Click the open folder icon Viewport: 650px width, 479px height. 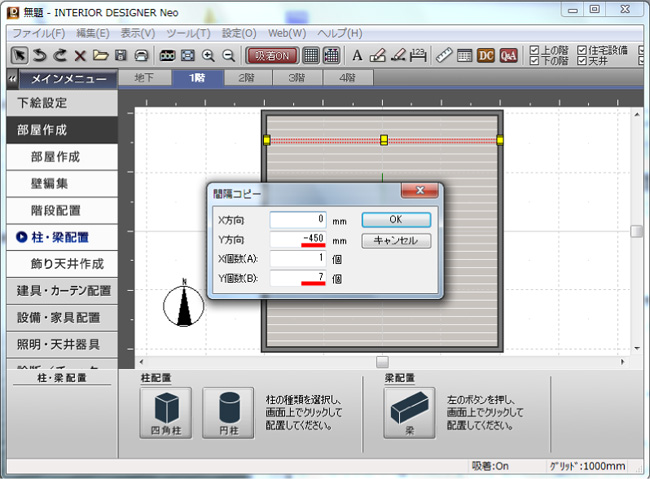pyautogui.click(x=100, y=55)
